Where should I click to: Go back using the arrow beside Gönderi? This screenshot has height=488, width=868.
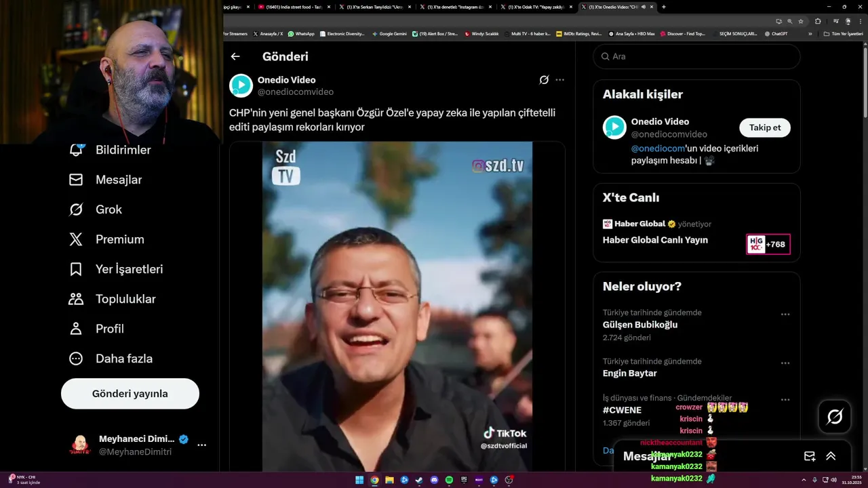point(235,57)
